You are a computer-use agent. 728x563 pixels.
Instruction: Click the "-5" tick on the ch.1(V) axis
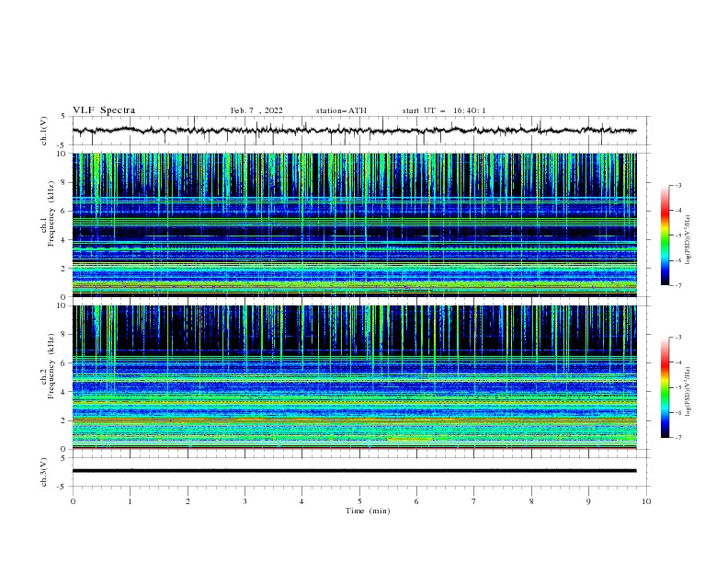point(63,145)
